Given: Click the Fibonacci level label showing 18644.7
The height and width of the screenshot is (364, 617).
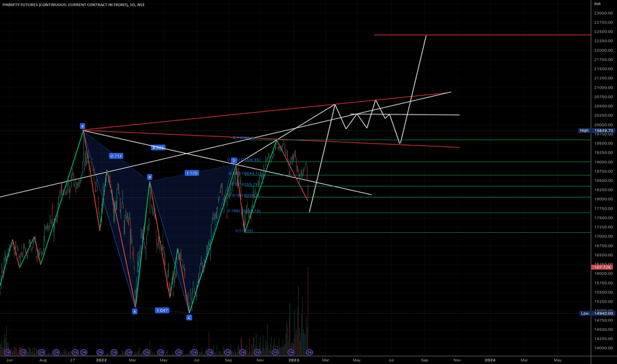Looking at the screenshot, I should (x=244, y=173).
